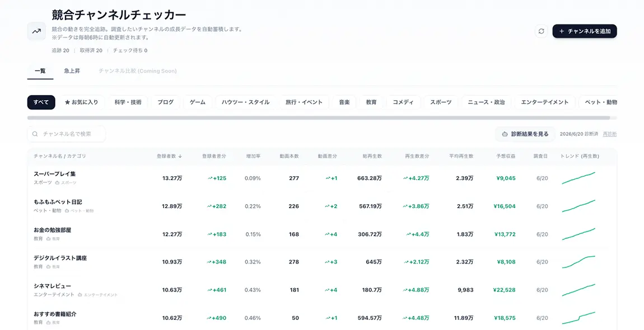Click the 総再生数 column header
The width and height of the screenshot is (644, 330).
(x=372, y=156)
